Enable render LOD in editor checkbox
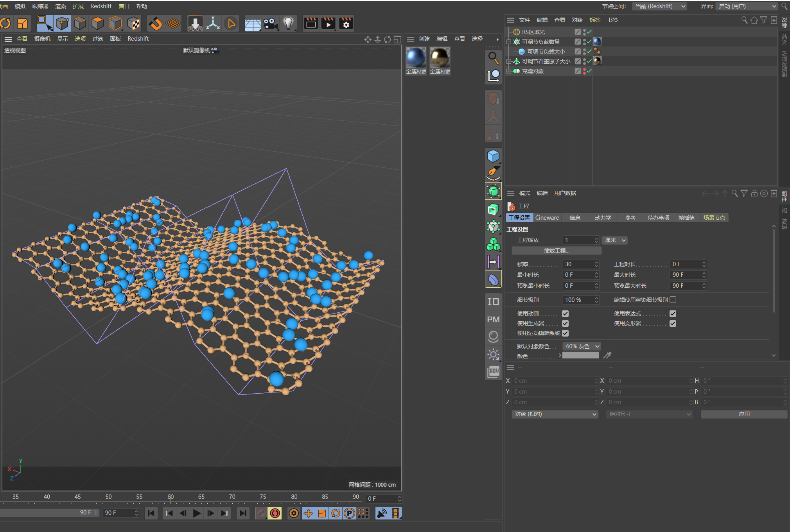The width and height of the screenshot is (790, 532). (673, 300)
